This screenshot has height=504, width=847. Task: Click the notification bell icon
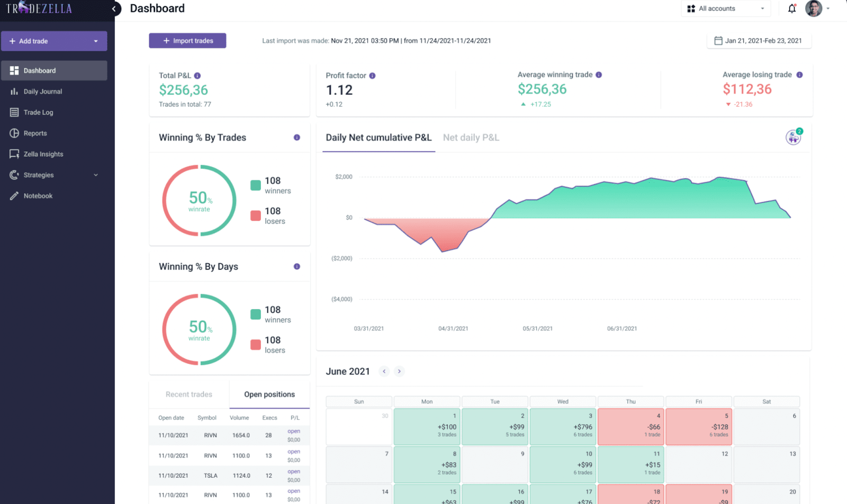pyautogui.click(x=791, y=8)
